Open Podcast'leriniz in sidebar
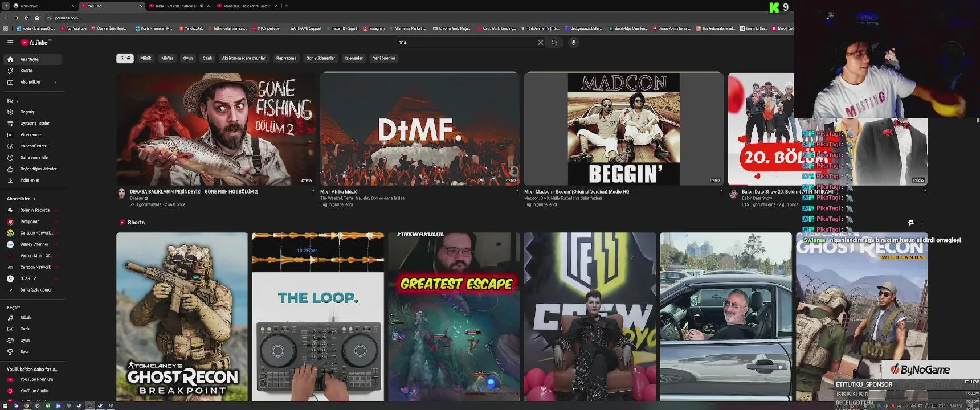980x410 pixels. [32, 146]
